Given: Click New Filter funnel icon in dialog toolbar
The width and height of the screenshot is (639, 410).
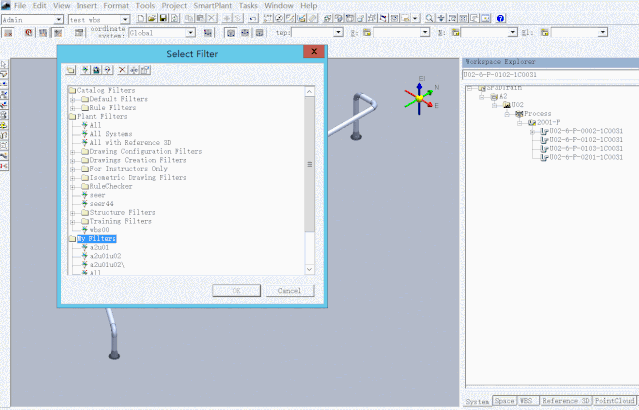Looking at the screenshot, I should [x=85, y=70].
